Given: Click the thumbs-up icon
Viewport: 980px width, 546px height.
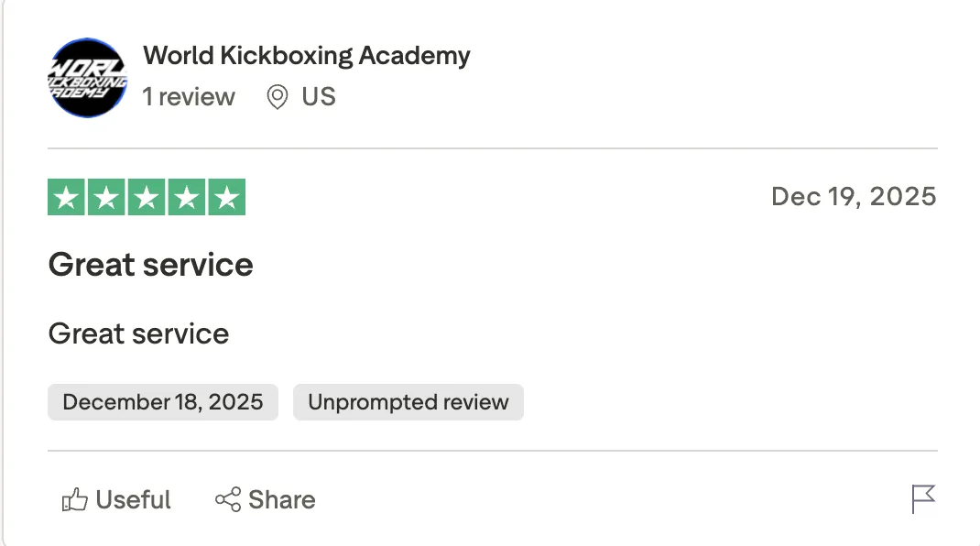Looking at the screenshot, I should pos(74,500).
